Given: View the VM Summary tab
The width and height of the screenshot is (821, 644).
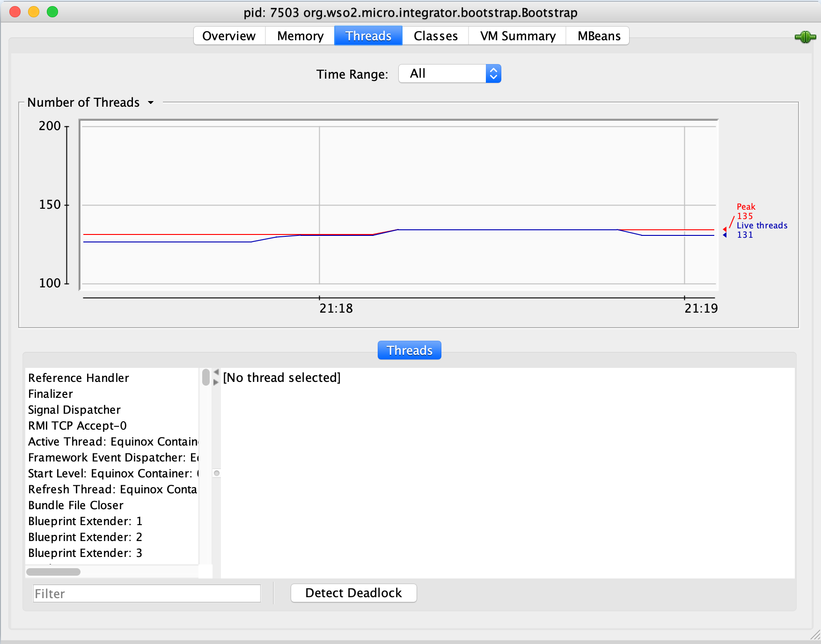Looking at the screenshot, I should (x=517, y=36).
